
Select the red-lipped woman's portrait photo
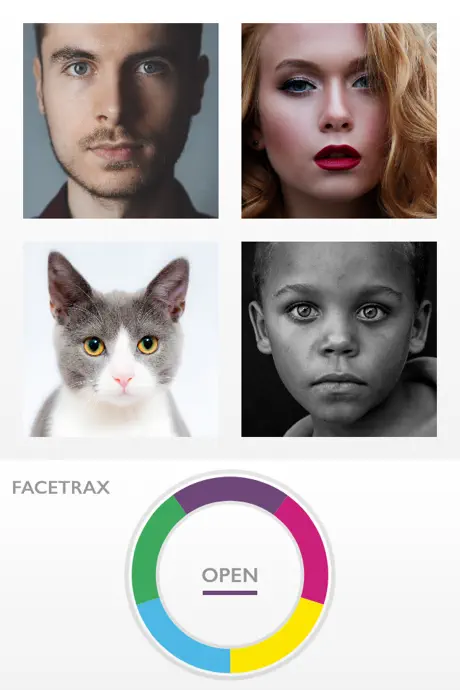pos(339,121)
